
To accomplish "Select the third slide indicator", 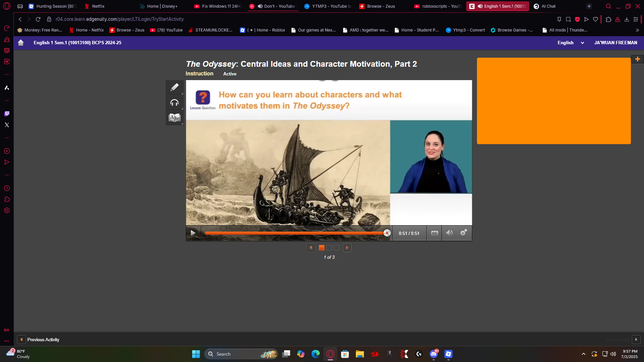I will coord(336,248).
